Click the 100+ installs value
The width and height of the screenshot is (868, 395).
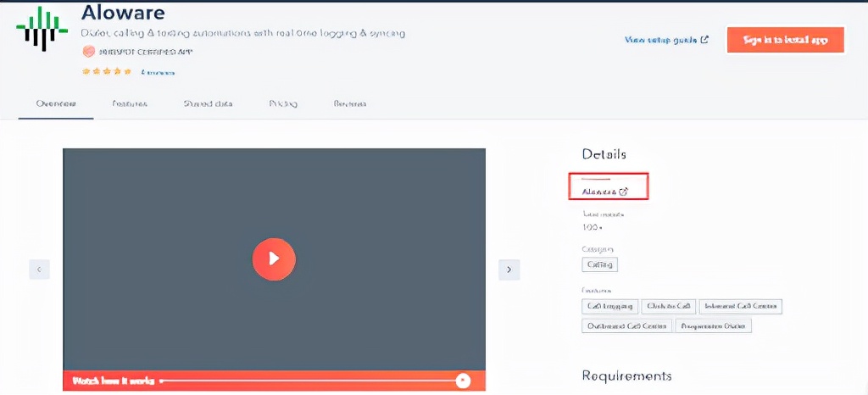pyautogui.click(x=593, y=227)
